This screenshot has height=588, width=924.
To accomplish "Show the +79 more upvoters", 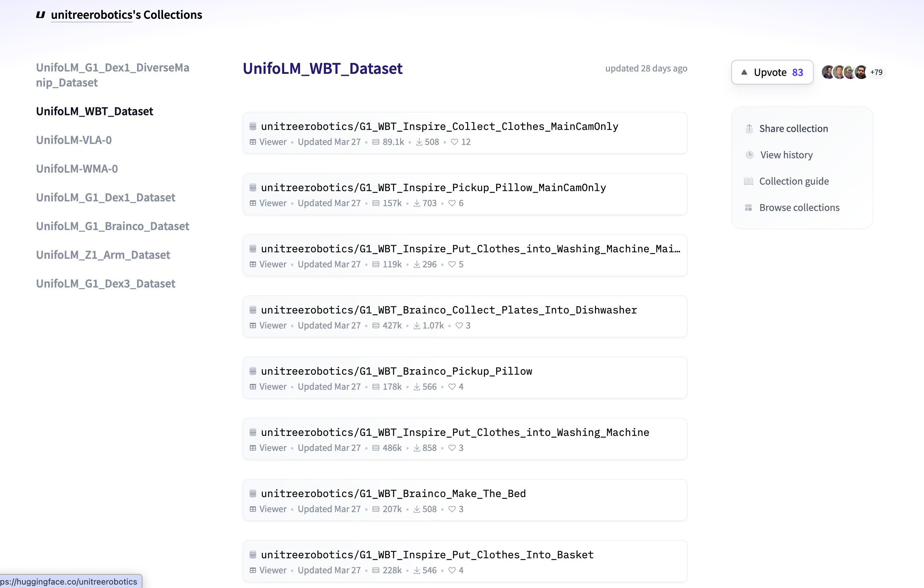I will (876, 72).
